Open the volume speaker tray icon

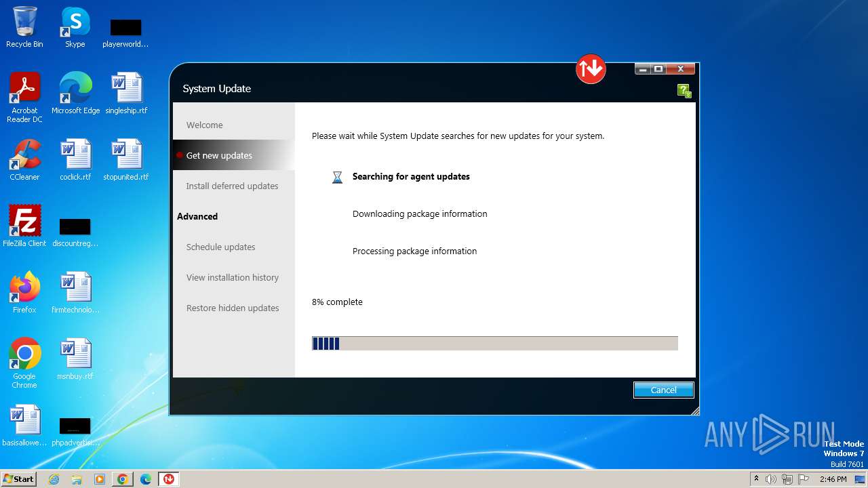pyautogui.click(x=771, y=479)
